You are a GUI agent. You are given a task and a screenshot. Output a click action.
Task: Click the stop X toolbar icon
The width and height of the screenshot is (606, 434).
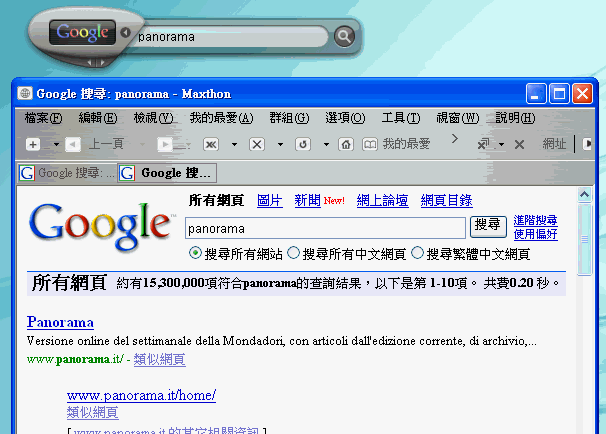click(257, 145)
